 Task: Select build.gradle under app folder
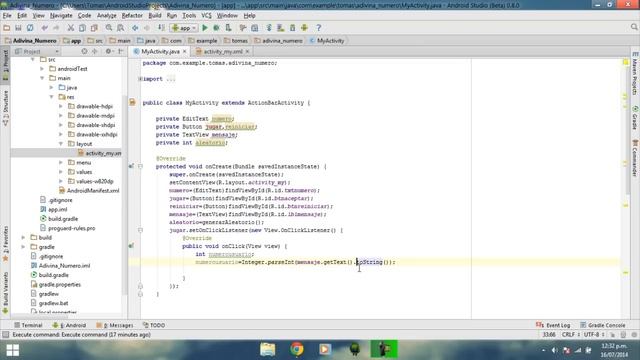59,219
